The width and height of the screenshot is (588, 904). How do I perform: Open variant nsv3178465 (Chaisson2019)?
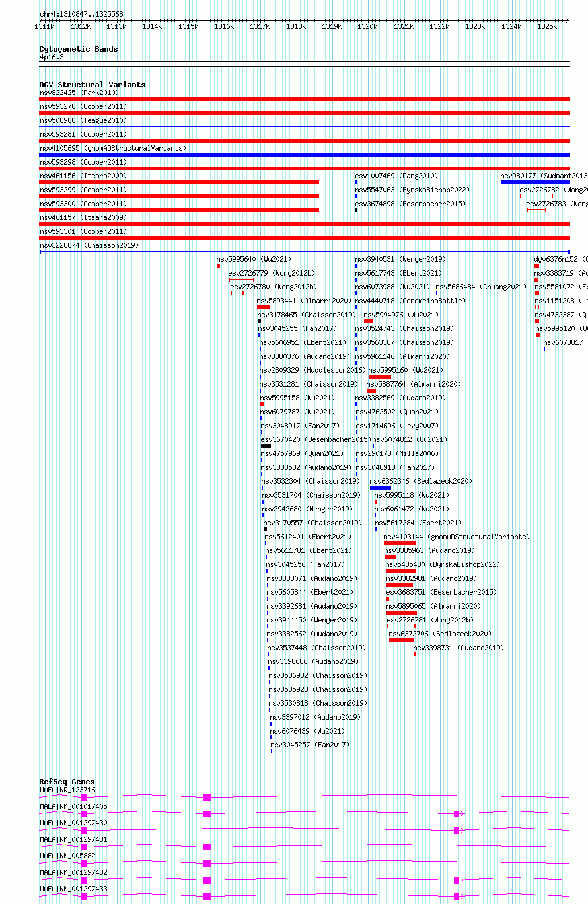[307, 315]
